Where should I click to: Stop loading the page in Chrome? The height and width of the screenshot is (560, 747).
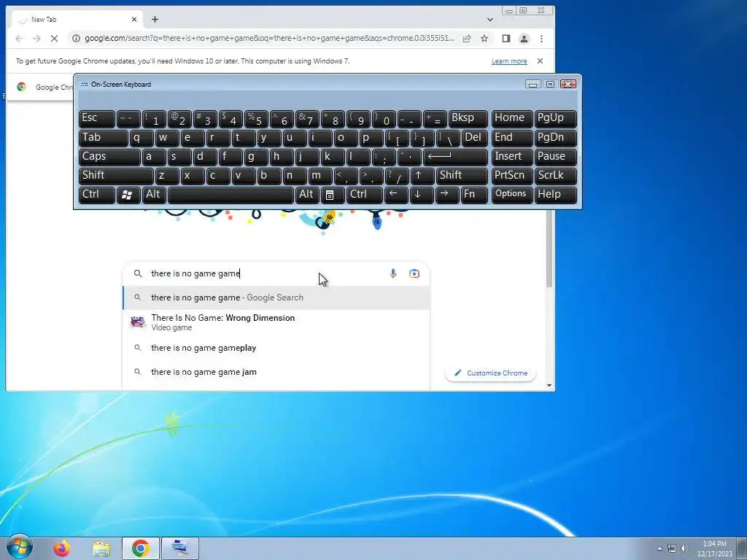tap(54, 39)
